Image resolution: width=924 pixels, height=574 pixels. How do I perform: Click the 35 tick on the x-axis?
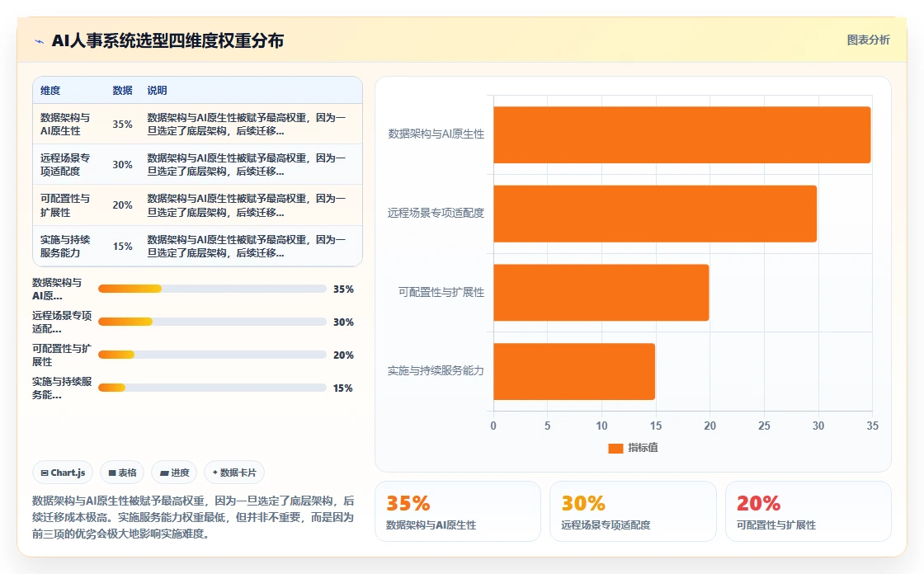(872, 426)
